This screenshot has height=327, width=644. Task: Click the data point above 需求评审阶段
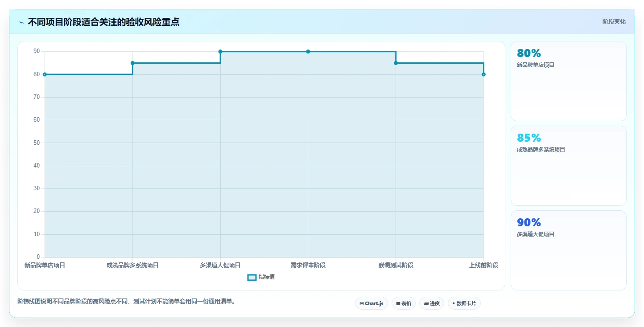pyautogui.click(x=308, y=52)
